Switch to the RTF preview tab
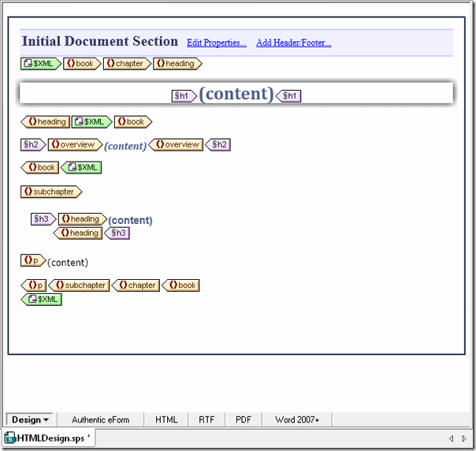This screenshot has width=476, height=451. tap(206, 419)
